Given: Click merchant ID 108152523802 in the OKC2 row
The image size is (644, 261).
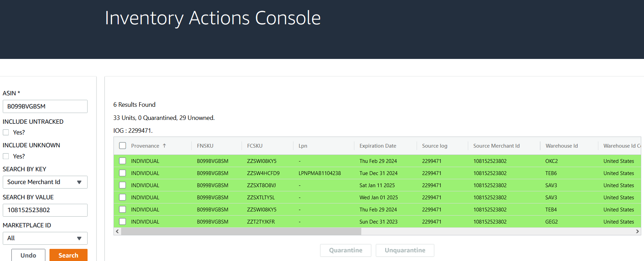Looking at the screenshot, I should pos(490,161).
